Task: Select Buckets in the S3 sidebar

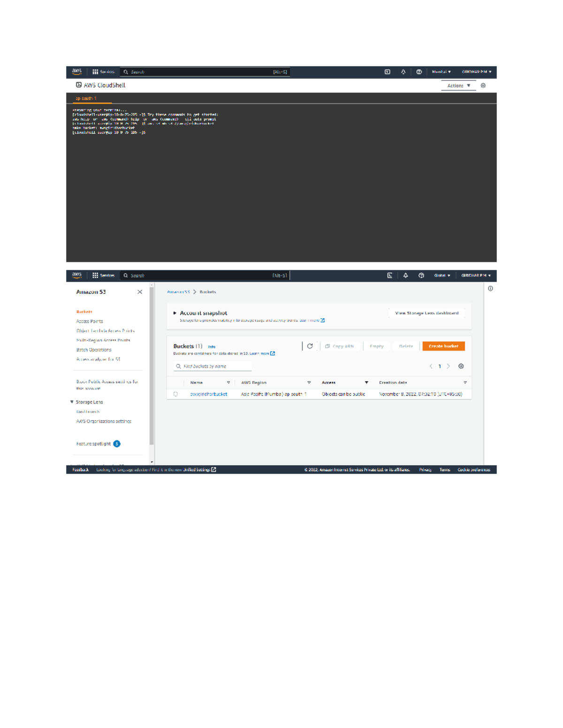Action: coord(84,312)
